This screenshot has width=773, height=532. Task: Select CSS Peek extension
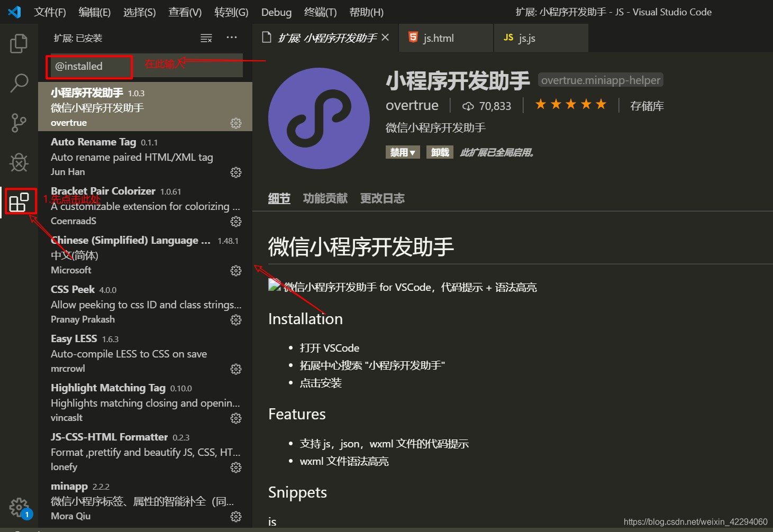point(145,304)
